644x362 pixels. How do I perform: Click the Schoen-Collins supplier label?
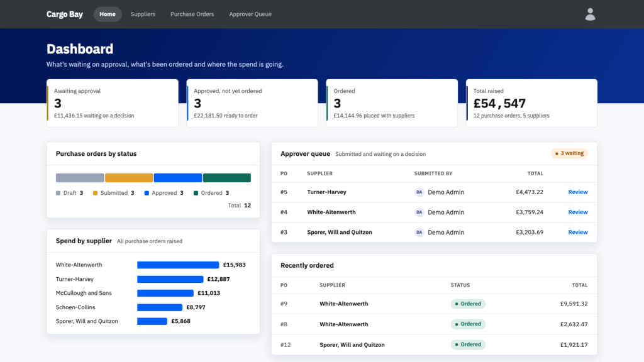75,307
